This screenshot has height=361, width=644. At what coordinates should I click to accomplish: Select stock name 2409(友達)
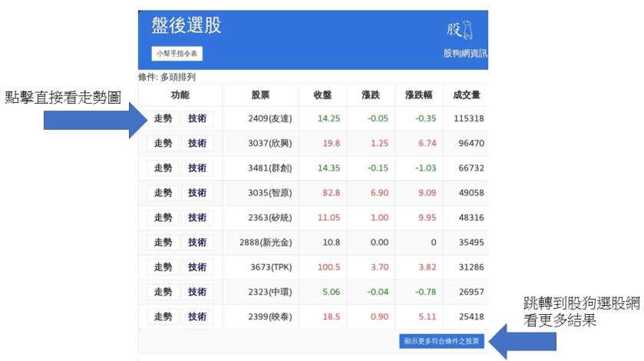(x=270, y=118)
